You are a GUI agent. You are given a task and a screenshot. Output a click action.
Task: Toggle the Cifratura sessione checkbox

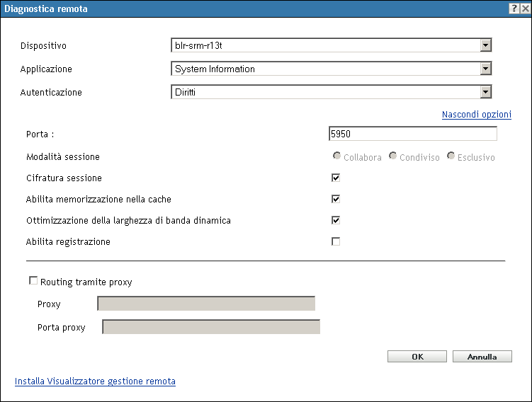click(x=336, y=178)
